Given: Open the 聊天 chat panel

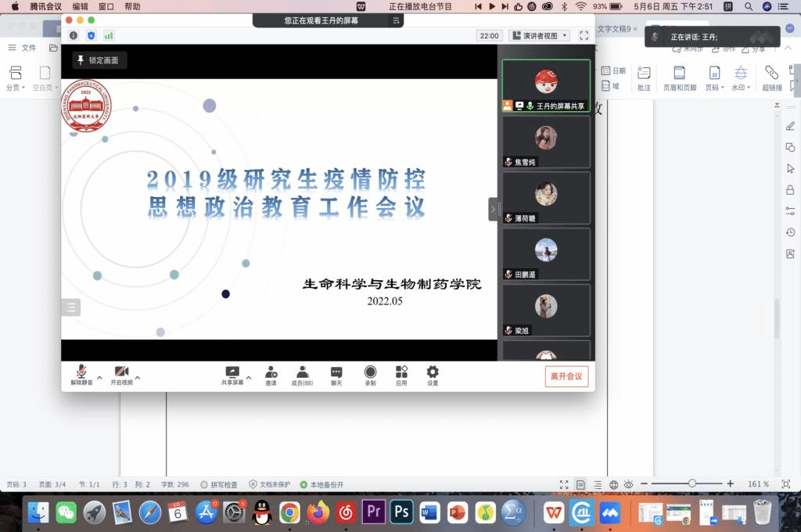Looking at the screenshot, I should coord(336,375).
